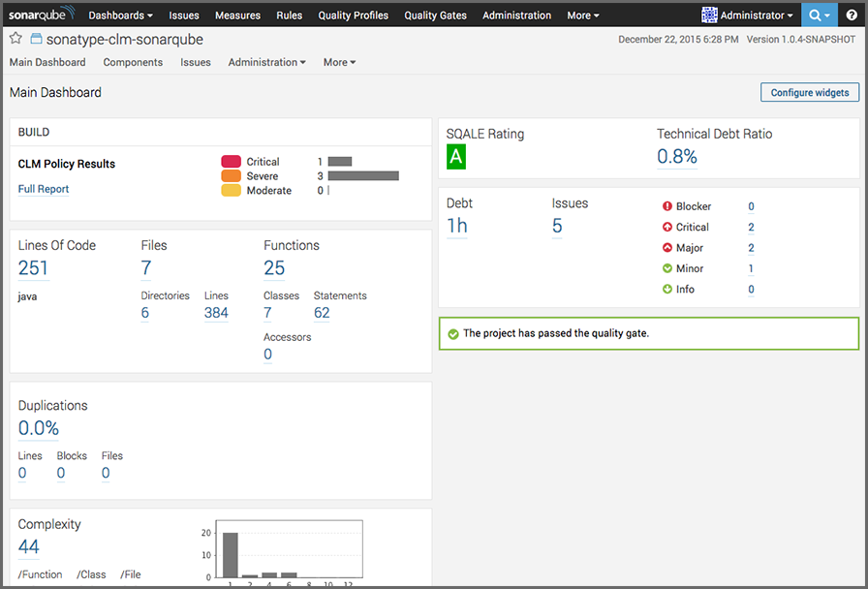The height and width of the screenshot is (589, 868).
Task: Click the Configure widgets button
Action: (x=810, y=92)
